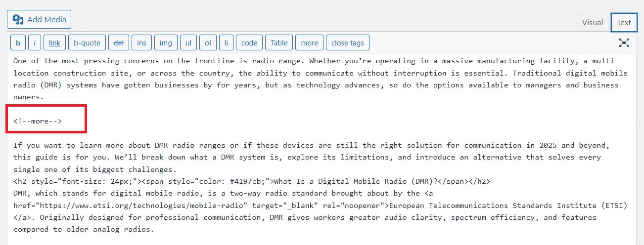Insert blockquote with b-quote button
The height and width of the screenshot is (245, 644).
click(87, 43)
